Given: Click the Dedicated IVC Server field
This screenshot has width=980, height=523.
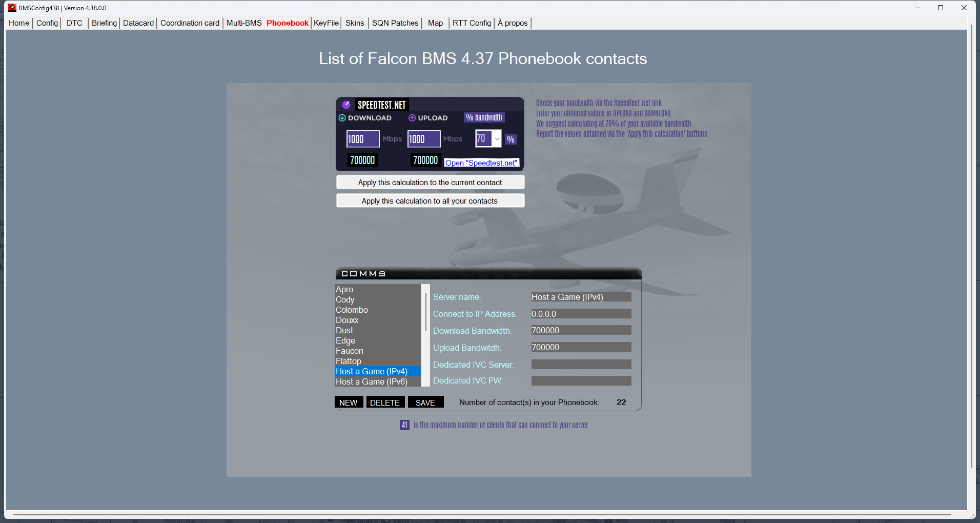Looking at the screenshot, I should [x=581, y=364].
